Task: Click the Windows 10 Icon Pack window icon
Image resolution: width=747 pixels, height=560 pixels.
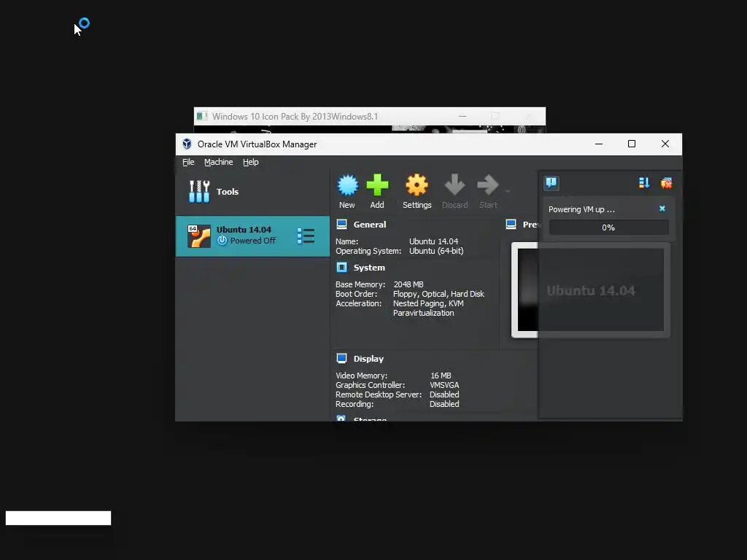Action: click(x=202, y=116)
